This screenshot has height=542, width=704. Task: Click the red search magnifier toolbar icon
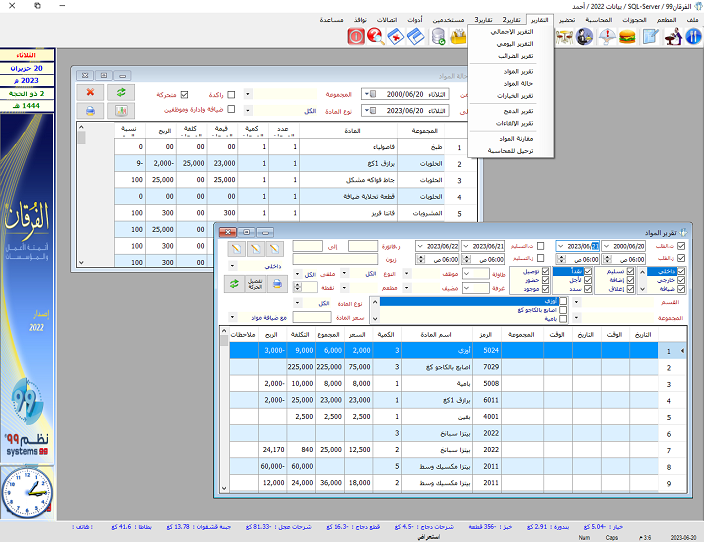point(376,37)
